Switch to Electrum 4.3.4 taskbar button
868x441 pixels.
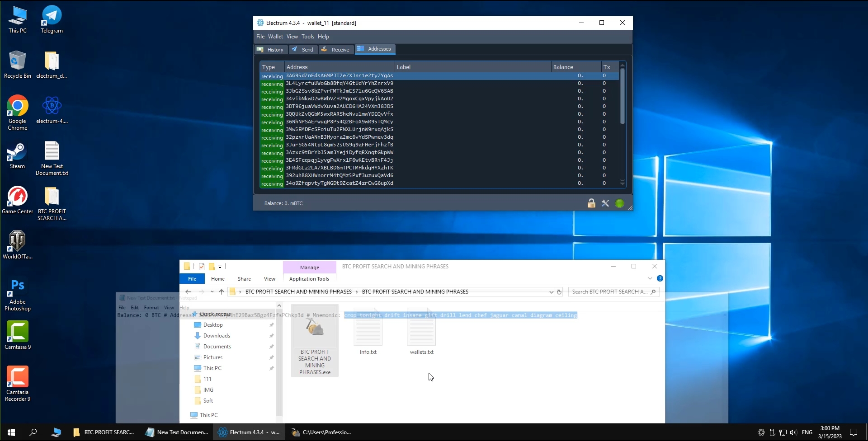249,432
